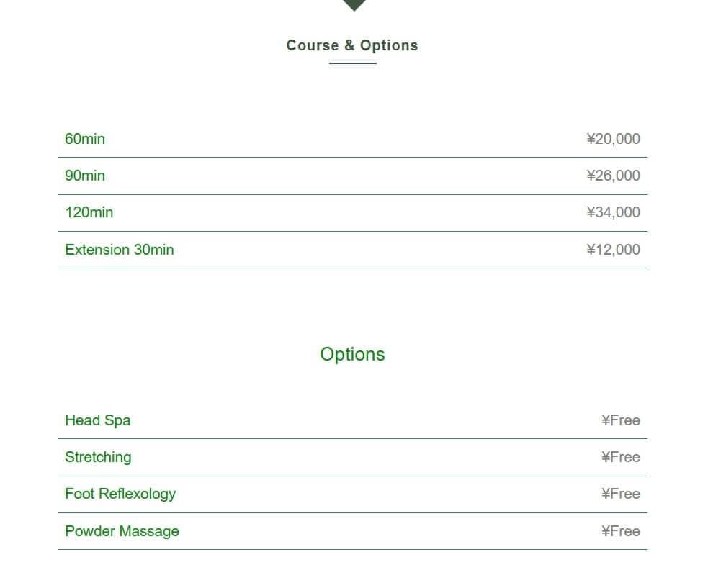Image resolution: width=708 pixels, height=588 pixels.
Task: Click the ¥34,000 price
Action: [613, 212]
